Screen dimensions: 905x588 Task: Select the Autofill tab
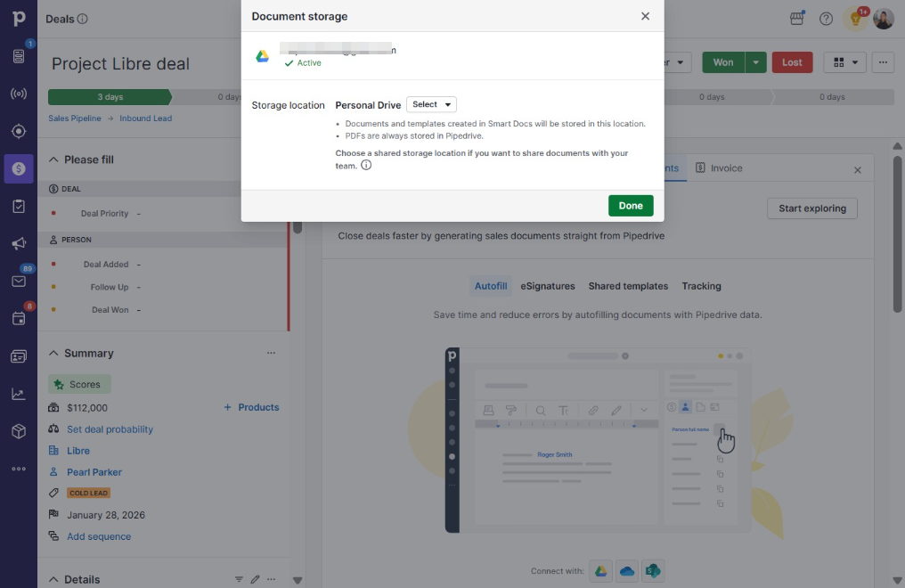click(491, 286)
